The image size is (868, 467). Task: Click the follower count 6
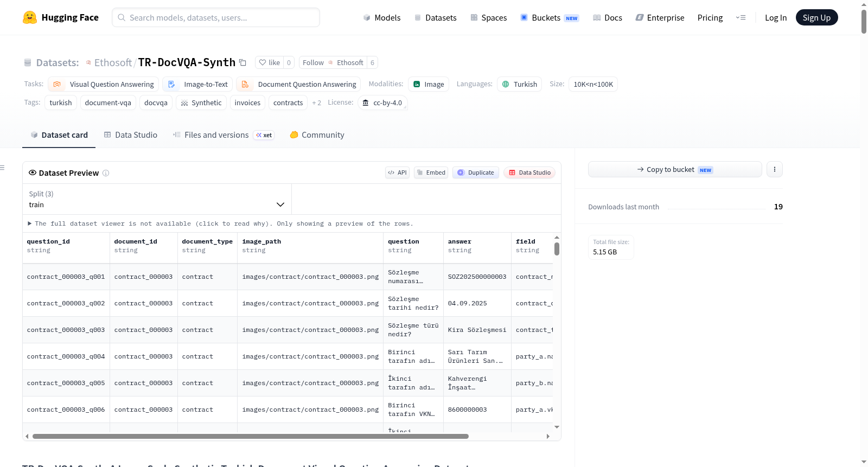coord(372,62)
